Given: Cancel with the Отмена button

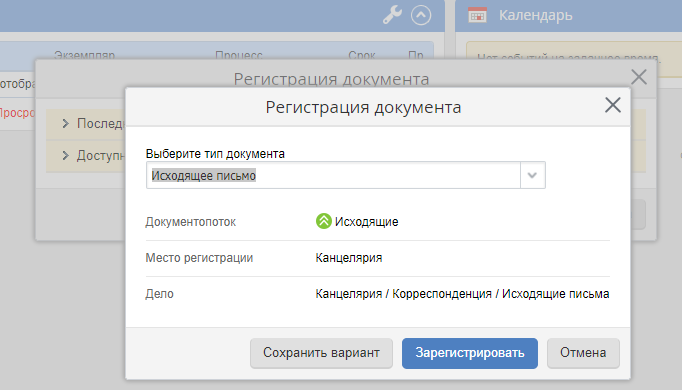Looking at the screenshot, I should coord(583,353).
